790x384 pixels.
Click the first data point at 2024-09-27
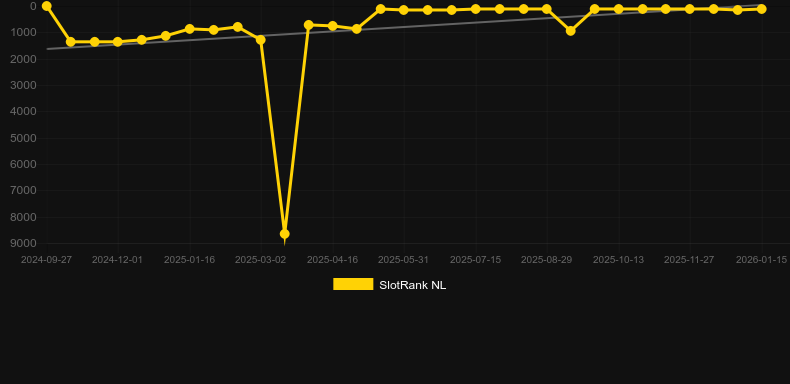pos(46,6)
